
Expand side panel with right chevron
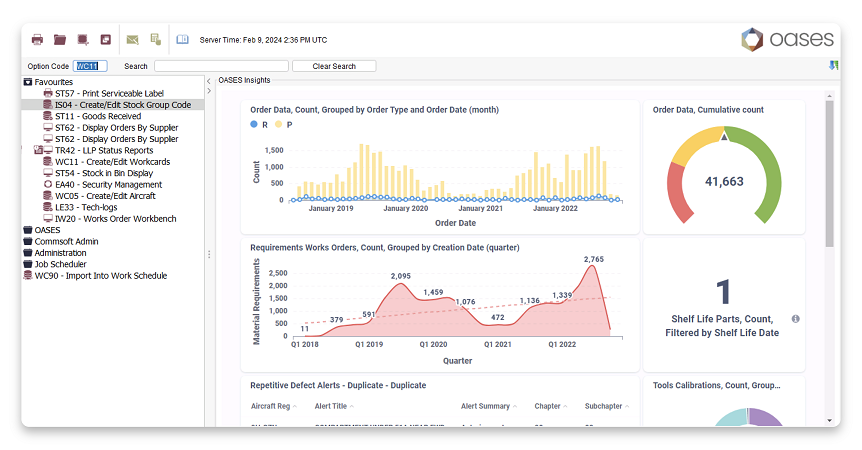click(209, 91)
